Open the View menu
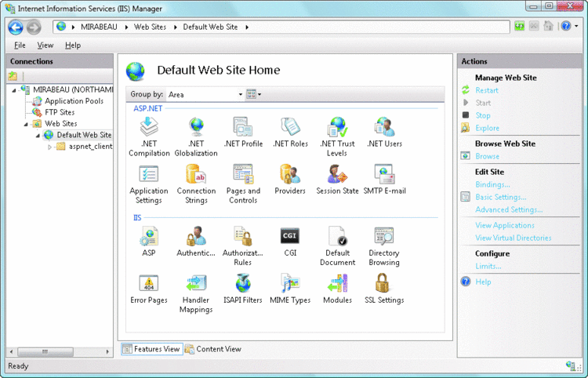 click(x=45, y=45)
